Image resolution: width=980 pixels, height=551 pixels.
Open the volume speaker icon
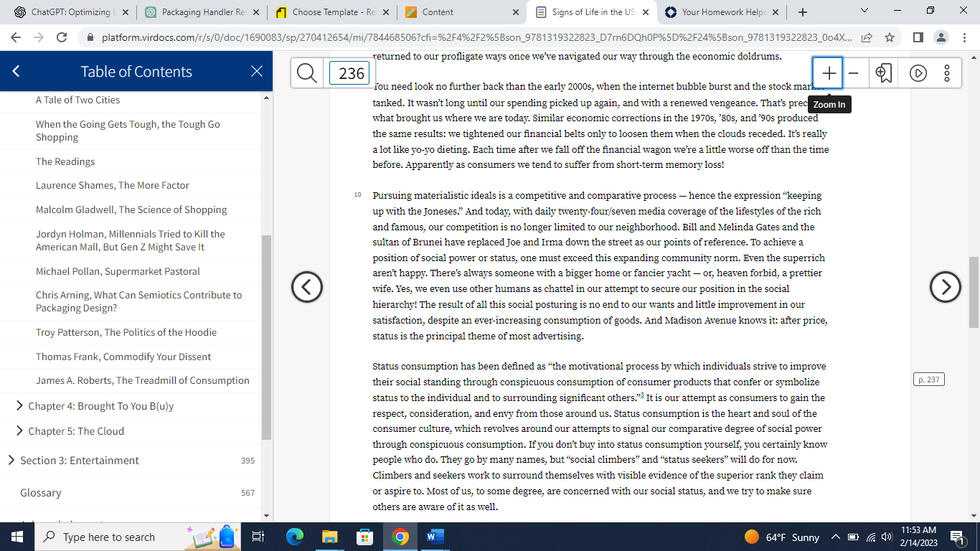887,537
